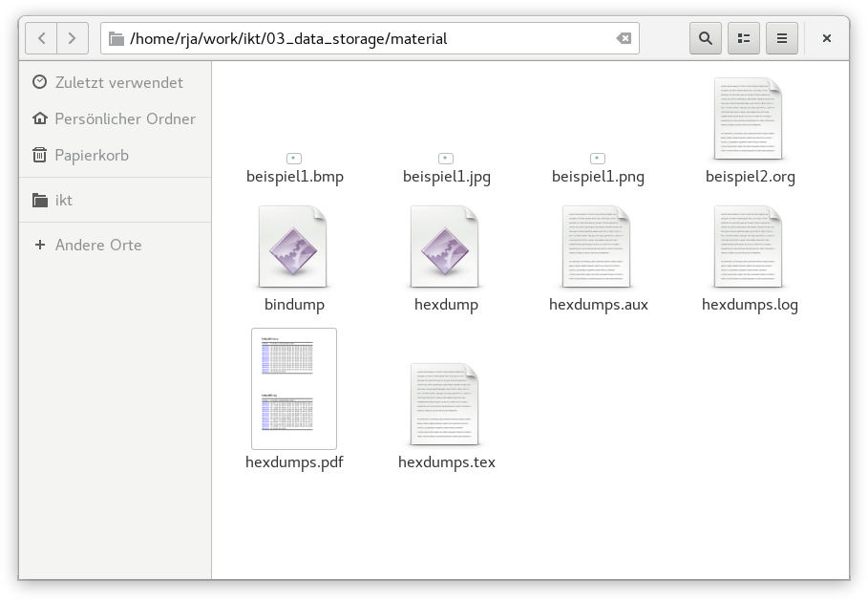Select the beispiel1.jpg image file
Screen dimensions: 868x601
(x=446, y=176)
